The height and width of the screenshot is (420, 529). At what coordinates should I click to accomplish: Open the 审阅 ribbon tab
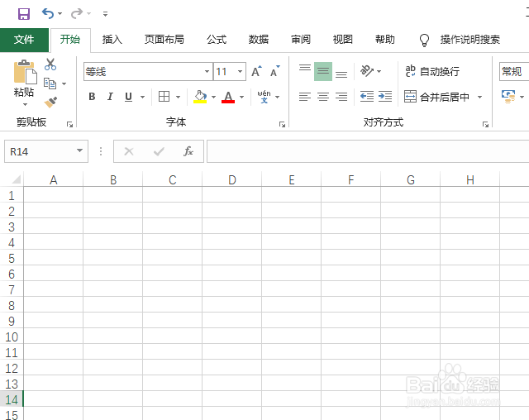[x=301, y=40]
